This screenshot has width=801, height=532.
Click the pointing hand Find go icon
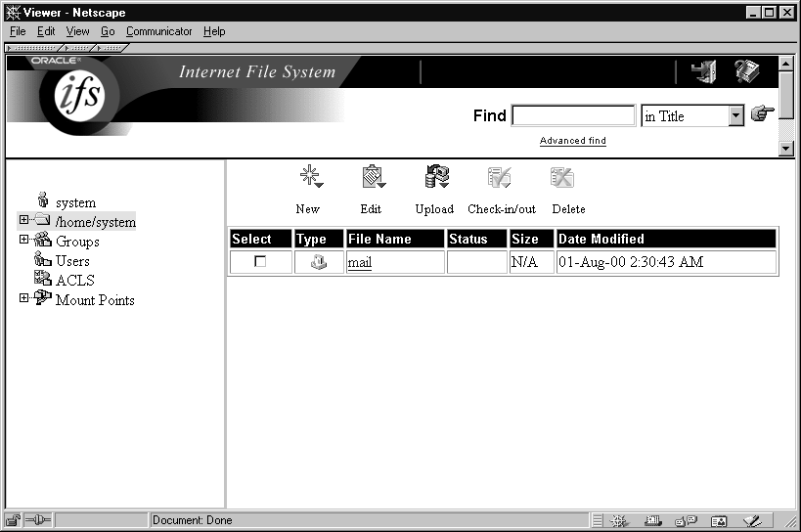(x=762, y=113)
